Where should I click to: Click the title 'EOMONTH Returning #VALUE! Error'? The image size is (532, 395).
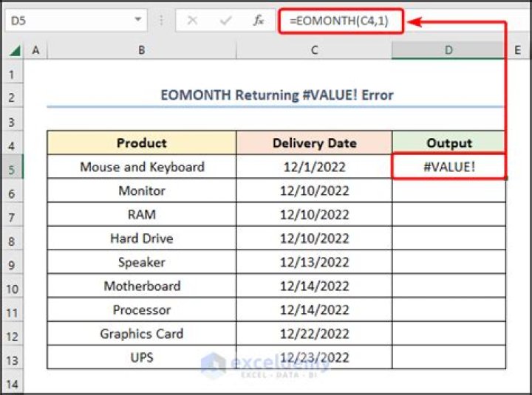pyautogui.click(x=277, y=95)
